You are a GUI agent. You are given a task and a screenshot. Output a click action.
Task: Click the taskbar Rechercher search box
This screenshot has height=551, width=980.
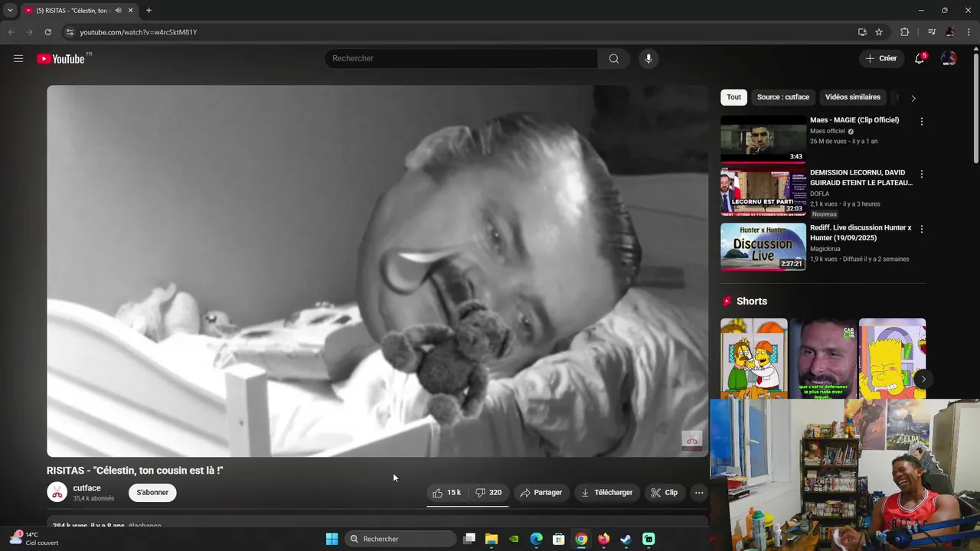coord(400,539)
